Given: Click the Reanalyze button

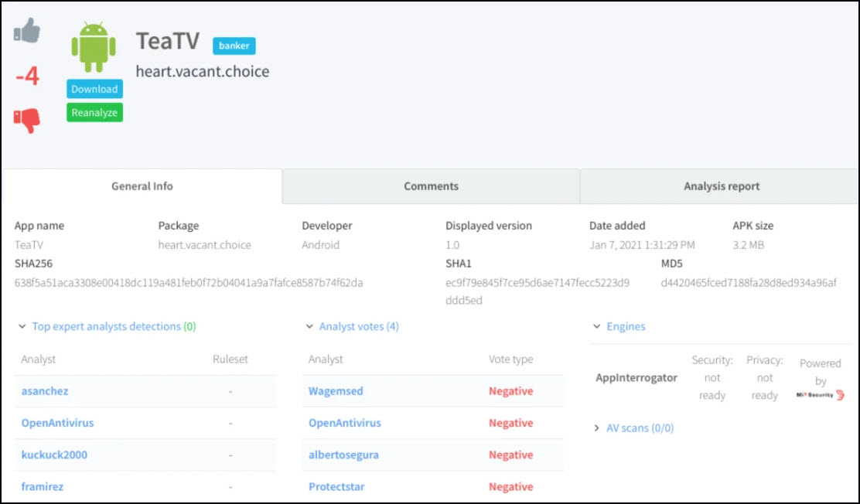Looking at the screenshot, I should click(x=94, y=112).
